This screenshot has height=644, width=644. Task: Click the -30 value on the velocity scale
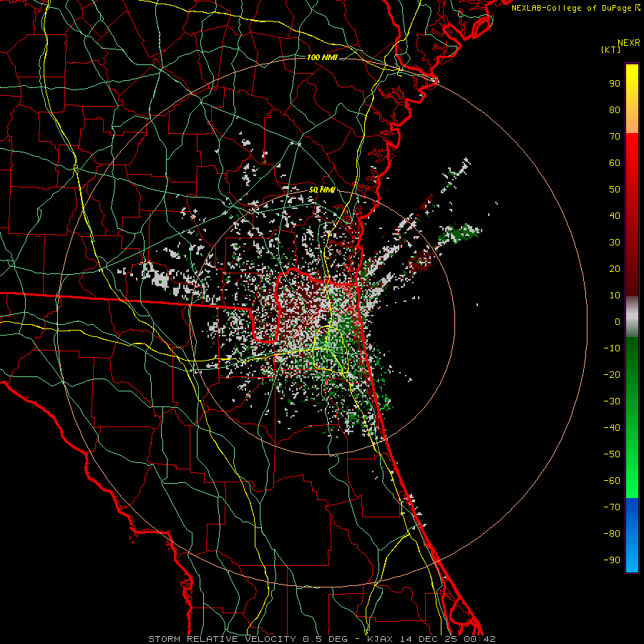tap(612, 401)
